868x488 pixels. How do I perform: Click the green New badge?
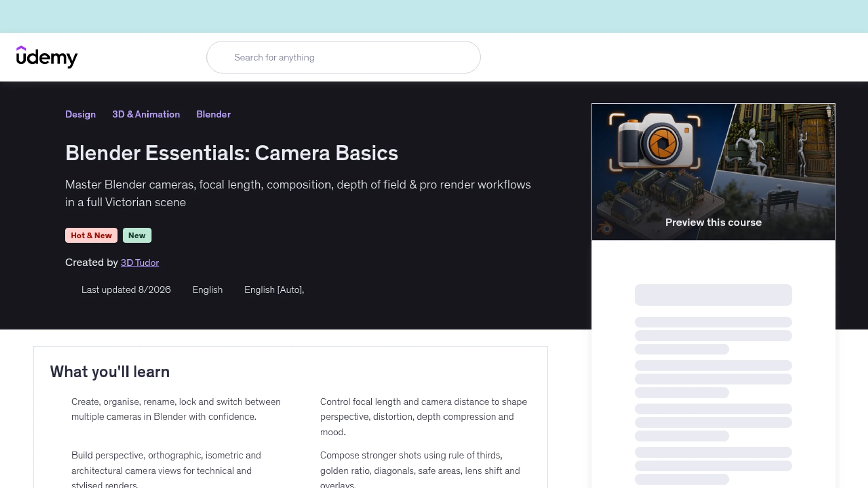137,236
